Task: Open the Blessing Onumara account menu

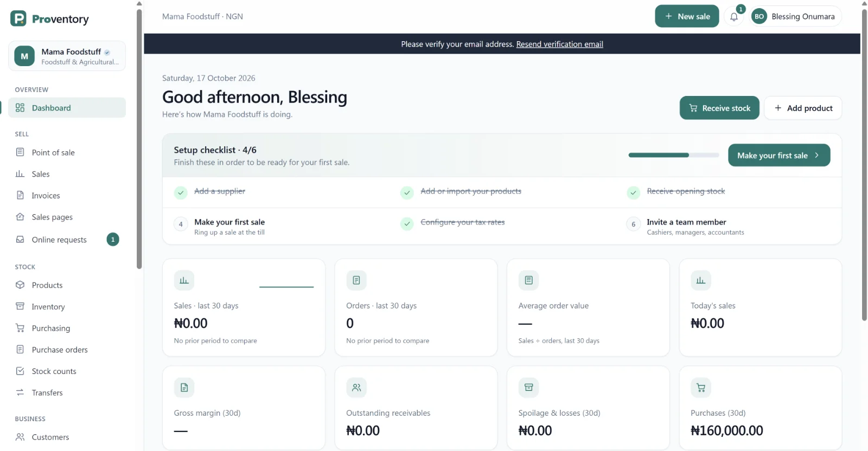Action: [x=796, y=17]
